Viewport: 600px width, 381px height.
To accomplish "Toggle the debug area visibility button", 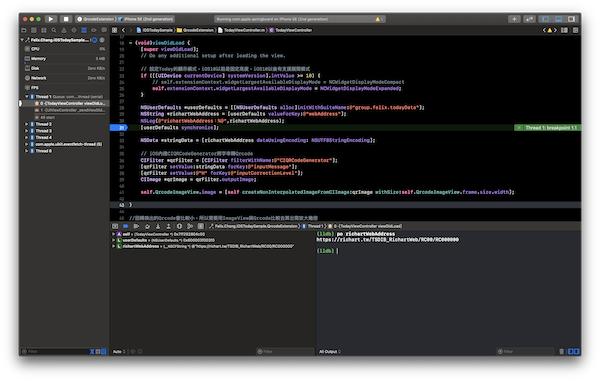I will [x=559, y=19].
